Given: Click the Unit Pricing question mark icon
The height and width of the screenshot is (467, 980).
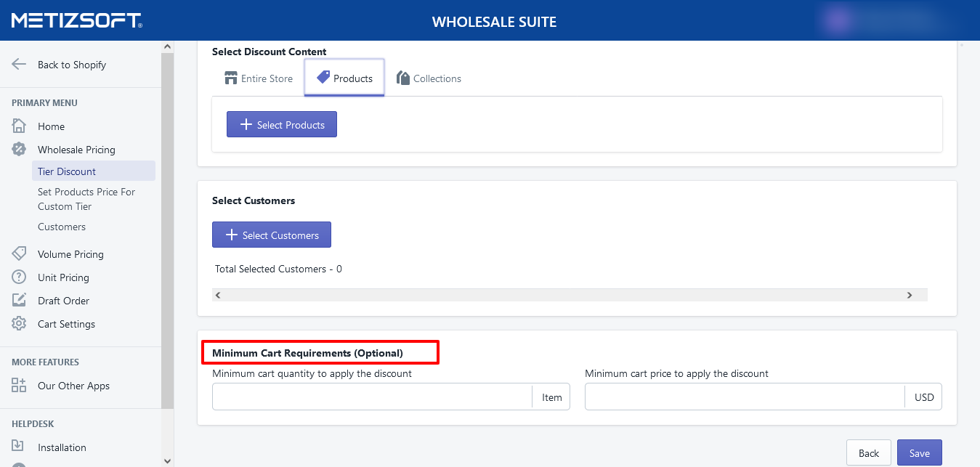Looking at the screenshot, I should 19,277.
